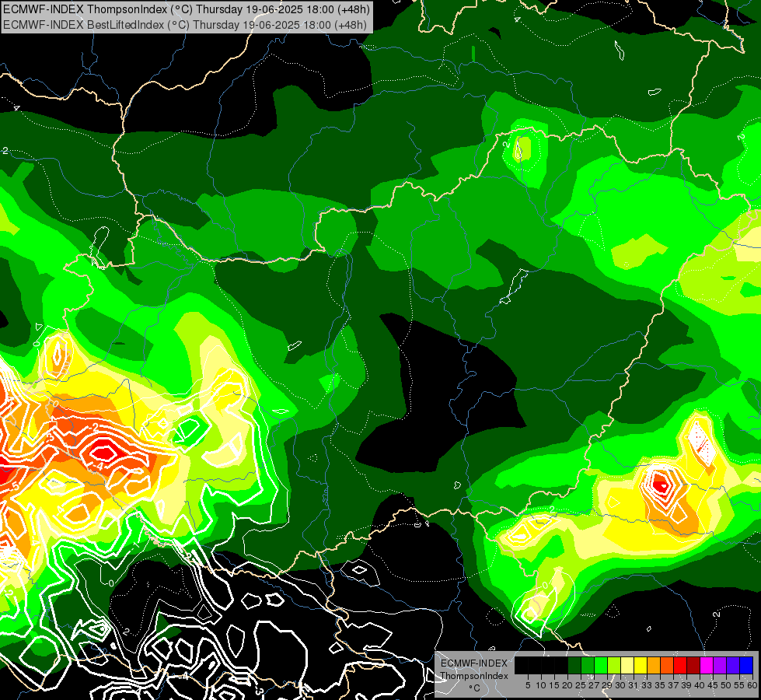
Task: Click legend scale value 10
Action: point(541,685)
